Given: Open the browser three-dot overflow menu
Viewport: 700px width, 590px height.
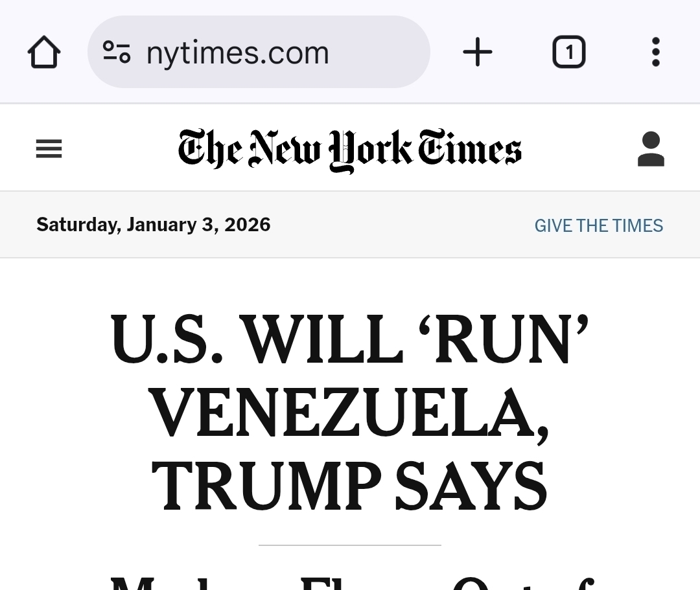Looking at the screenshot, I should tap(656, 52).
